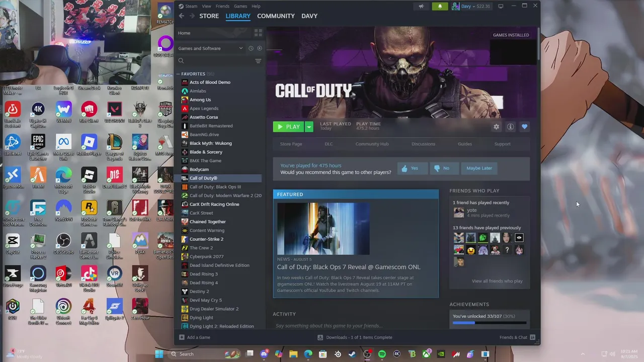
Task: Click the achievements progress bar 33/107
Action: click(490, 323)
